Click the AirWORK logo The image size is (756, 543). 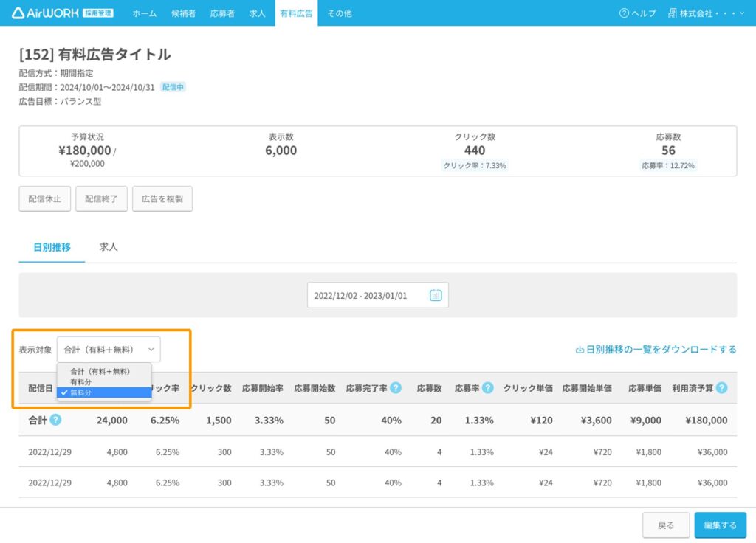[x=46, y=13]
